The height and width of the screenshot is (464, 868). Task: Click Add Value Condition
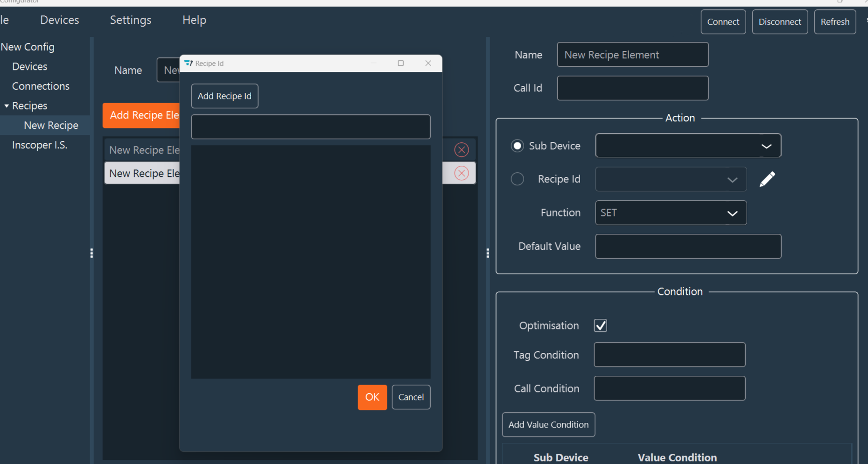click(x=548, y=424)
